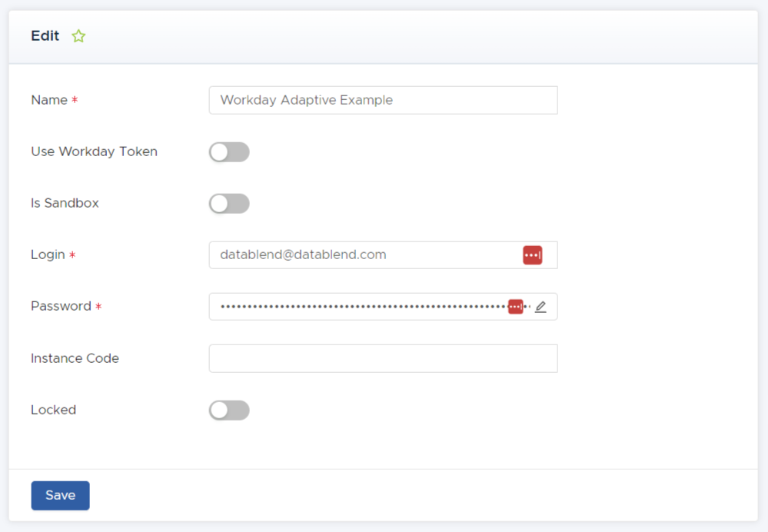Viewport: 768px width, 532px height.
Task: Click the Use Workday Token label
Action: click(94, 152)
